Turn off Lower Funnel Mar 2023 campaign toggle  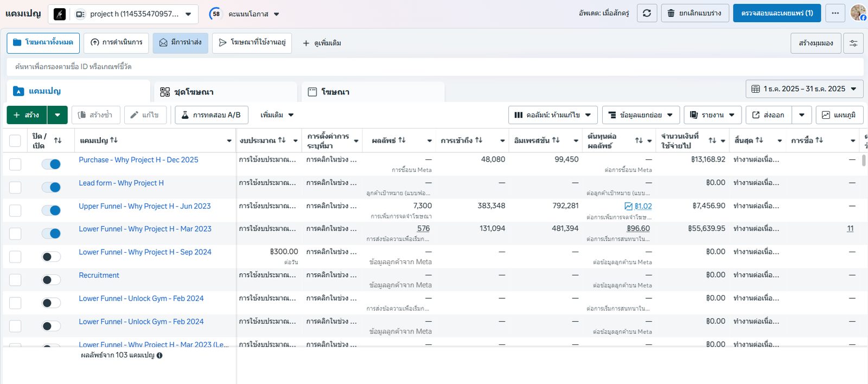[52, 234]
